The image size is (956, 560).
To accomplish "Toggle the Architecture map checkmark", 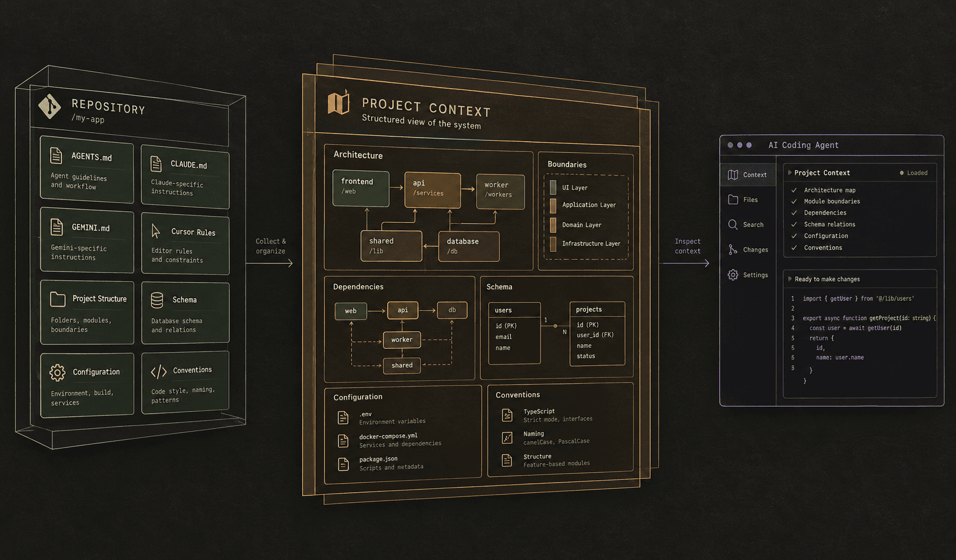I will (794, 190).
